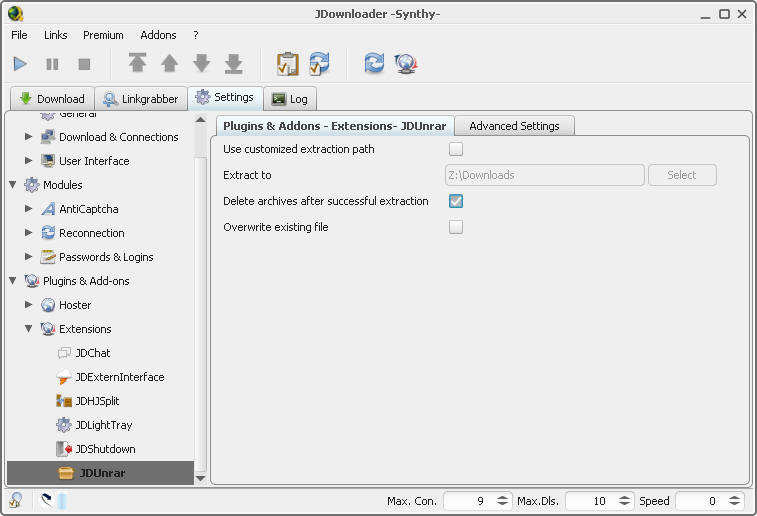Screen dimensions: 757x516
Task: Toggle clipboard monitoring icon
Action: point(287,64)
